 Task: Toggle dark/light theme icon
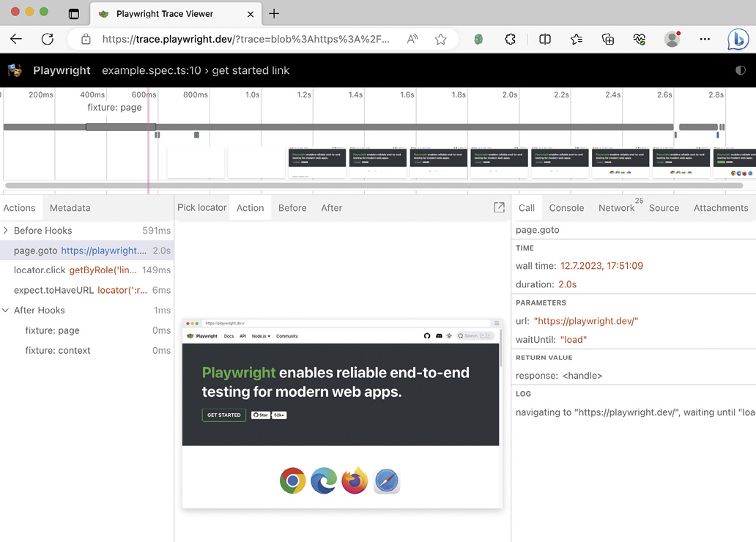(741, 70)
